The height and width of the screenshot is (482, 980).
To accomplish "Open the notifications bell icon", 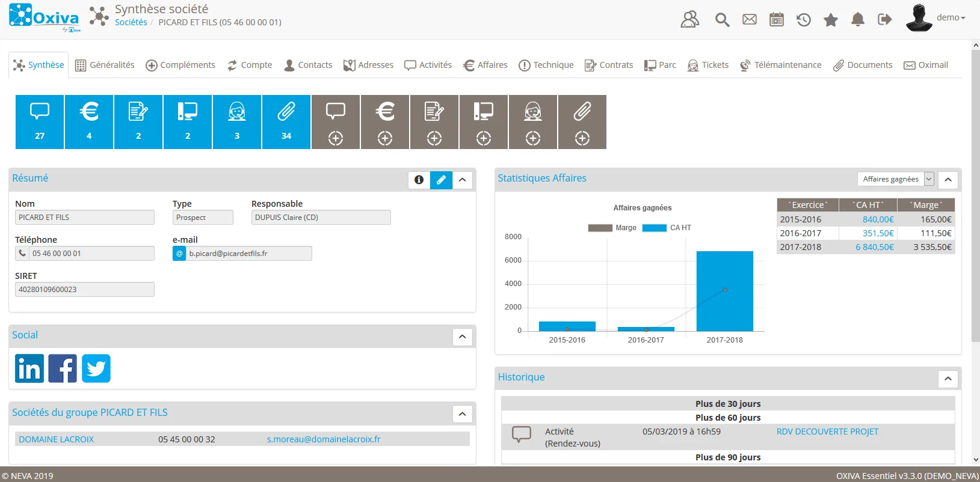I will coord(858,20).
